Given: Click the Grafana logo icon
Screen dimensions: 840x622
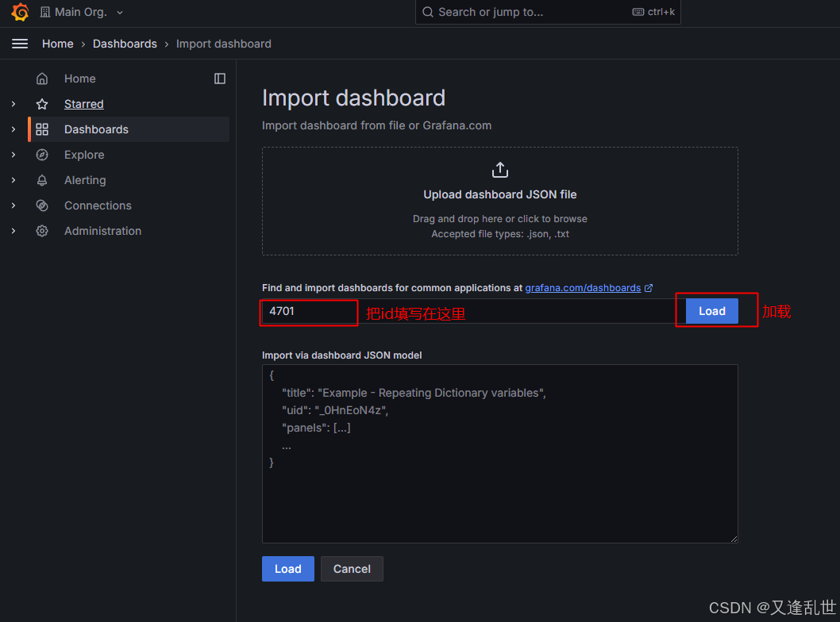Looking at the screenshot, I should click(20, 12).
